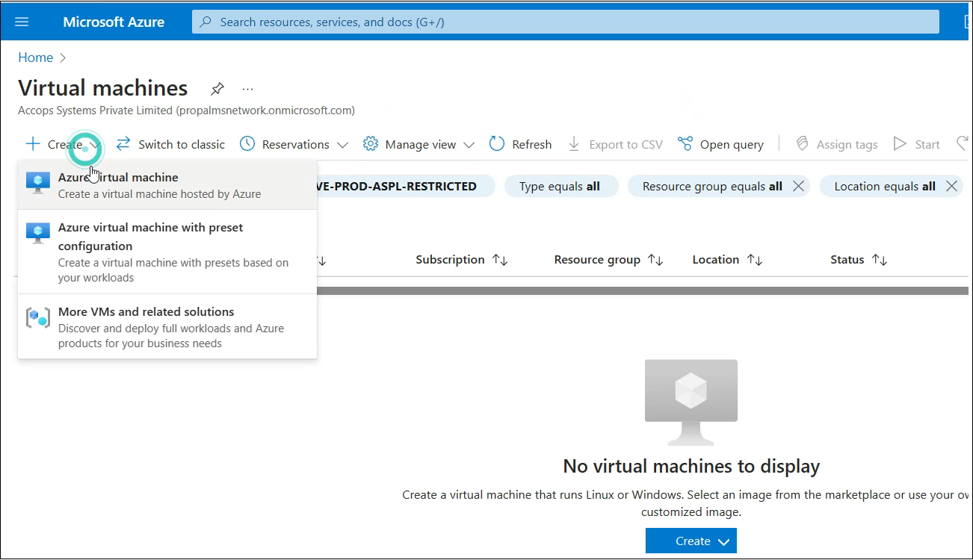The width and height of the screenshot is (973, 560).
Task: Click Assign tags label
Action: point(847,144)
